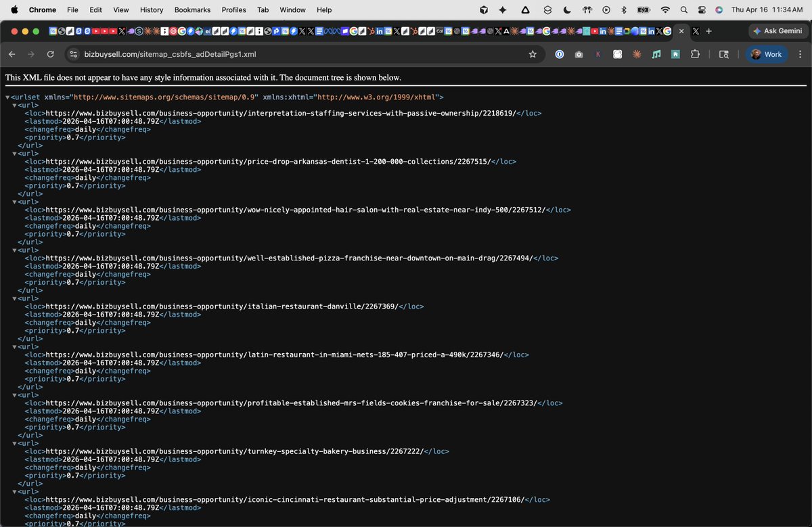This screenshot has width=812, height=527.
Task: Open the Work profile menu
Action: [x=766, y=54]
